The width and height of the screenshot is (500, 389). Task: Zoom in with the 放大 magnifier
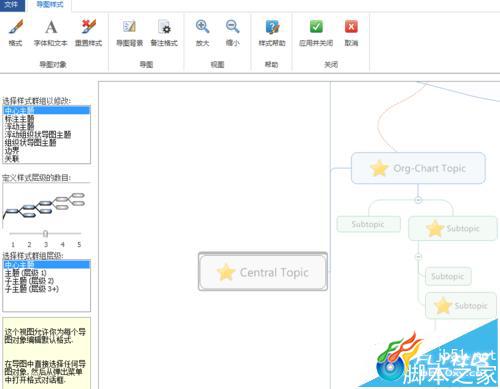pos(202,33)
